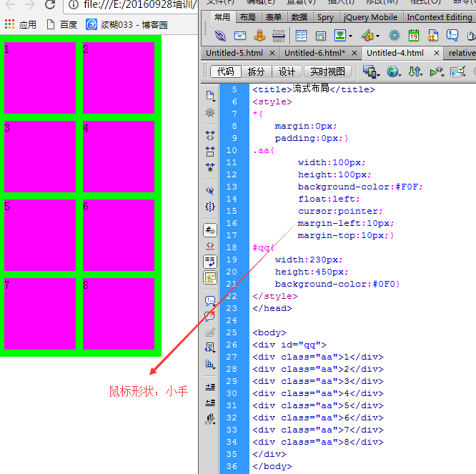Open the Recent Snippets dropdown
Image resolution: width=476 pixels, height=474 pixels.
pyautogui.click(x=209, y=347)
